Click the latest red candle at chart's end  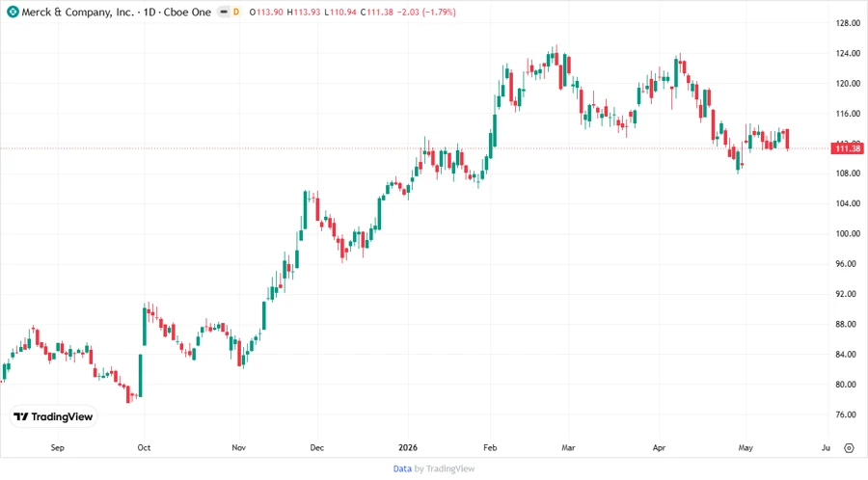(x=787, y=140)
